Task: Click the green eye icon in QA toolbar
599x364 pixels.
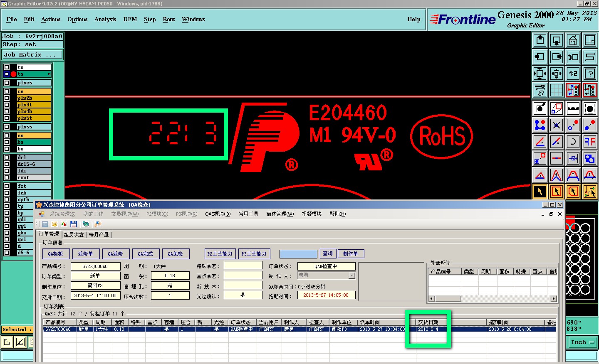Action: [x=86, y=224]
